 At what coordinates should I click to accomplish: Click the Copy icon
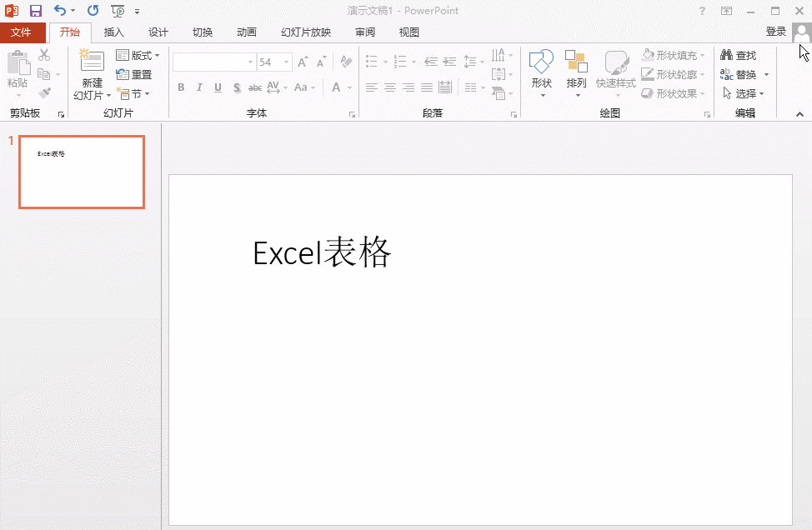44,74
